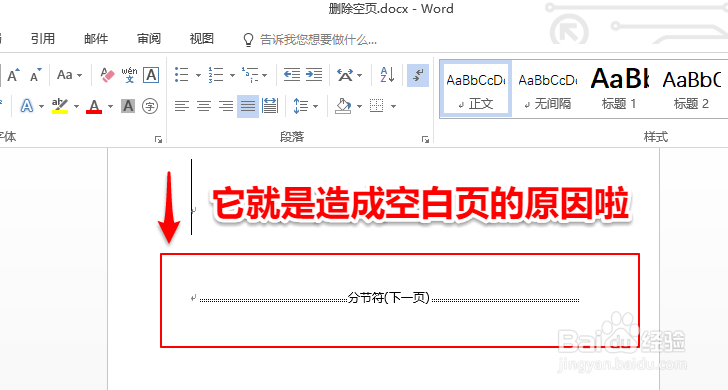The image size is (728, 390).
Task: Insert bulleted list
Action: (182, 75)
